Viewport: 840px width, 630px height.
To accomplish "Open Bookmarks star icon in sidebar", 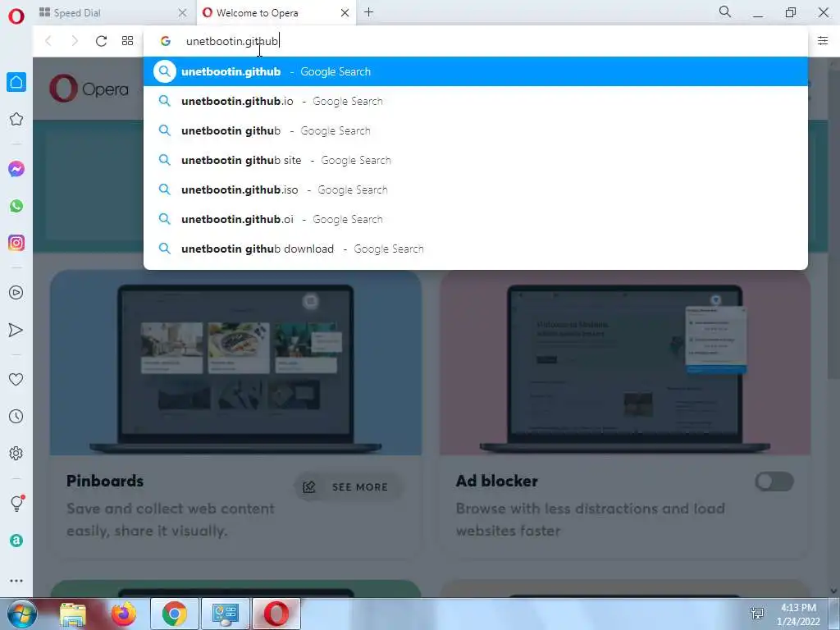I will (x=16, y=119).
